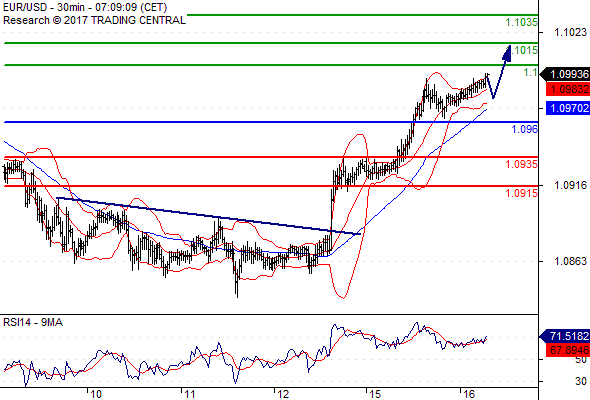The height and width of the screenshot is (400, 590).
Task: Select the date marker 15 on time axis
Action: tap(375, 394)
